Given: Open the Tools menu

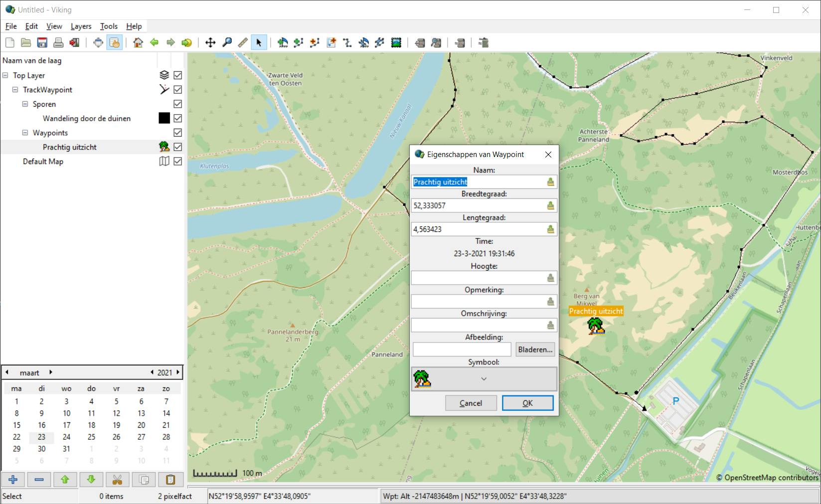Looking at the screenshot, I should (x=109, y=26).
